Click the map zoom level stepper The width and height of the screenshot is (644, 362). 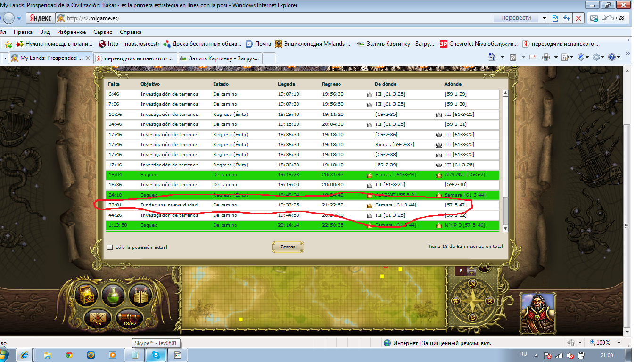click(x=471, y=271)
